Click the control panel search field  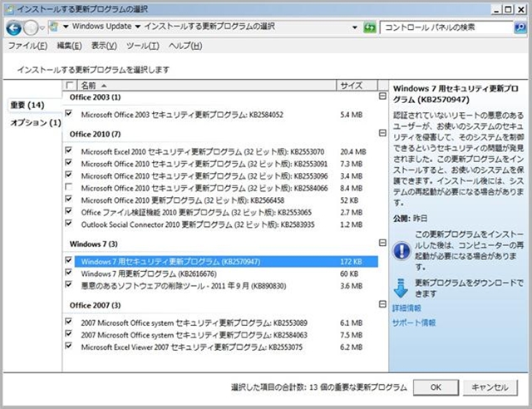click(x=446, y=27)
